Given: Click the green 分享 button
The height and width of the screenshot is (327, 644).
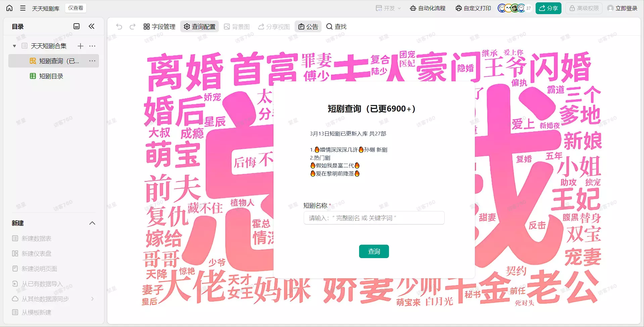Looking at the screenshot, I should coord(548,8).
